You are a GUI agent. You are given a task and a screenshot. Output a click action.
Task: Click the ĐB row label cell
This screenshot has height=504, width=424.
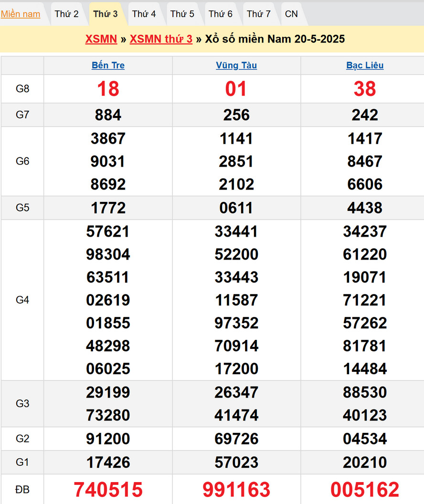tap(22, 490)
